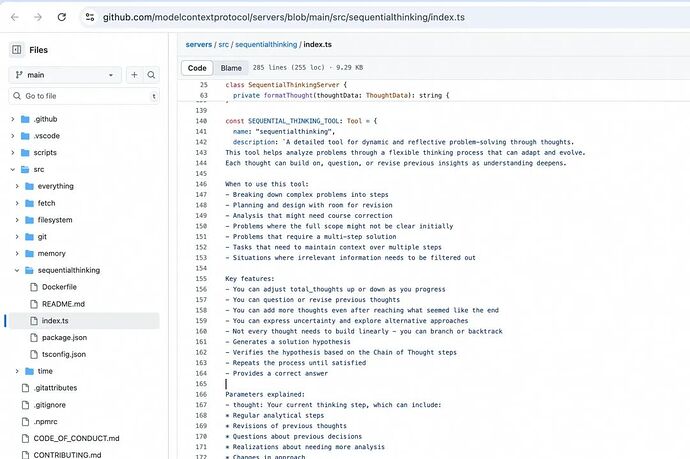690x459 pixels.
Task: Open README.md in the file tree
Action: pyautogui.click(x=63, y=303)
